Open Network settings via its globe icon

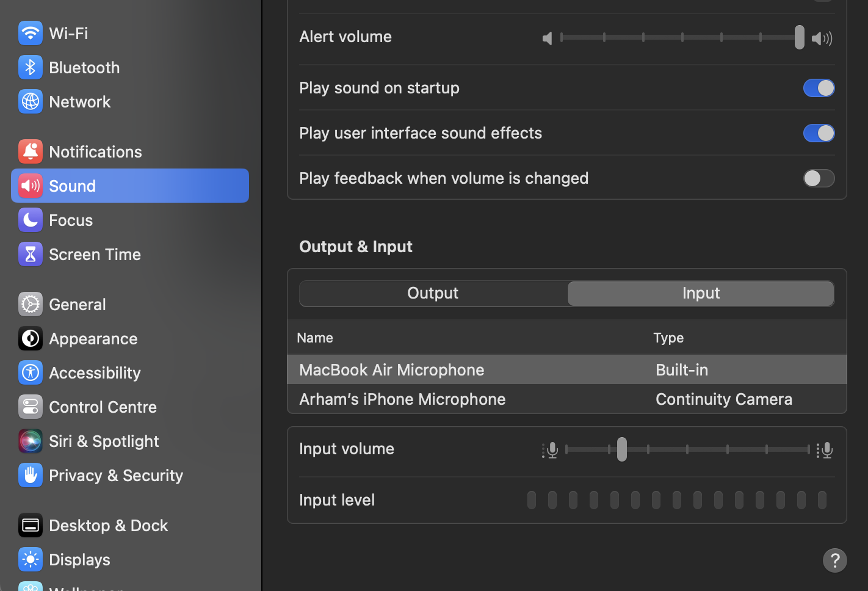[x=31, y=101]
